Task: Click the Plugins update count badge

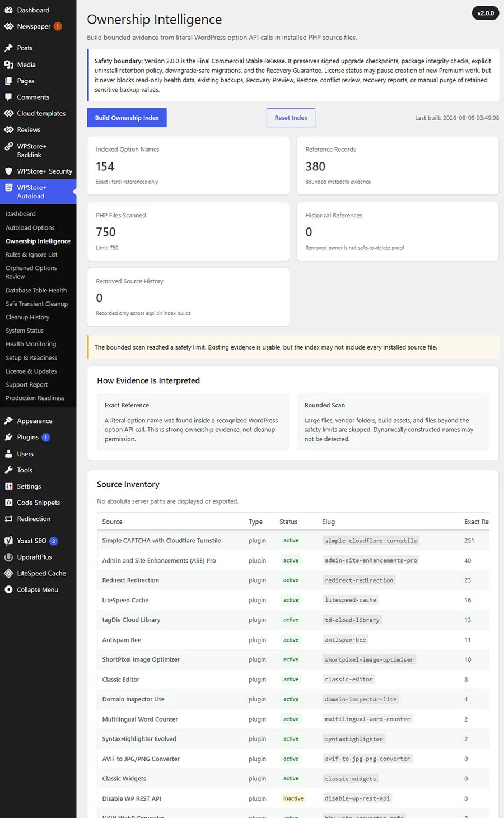Action: 46,437
